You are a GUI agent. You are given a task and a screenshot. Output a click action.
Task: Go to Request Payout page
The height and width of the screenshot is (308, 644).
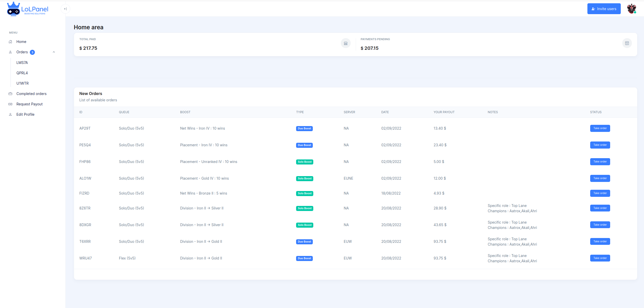pos(29,104)
